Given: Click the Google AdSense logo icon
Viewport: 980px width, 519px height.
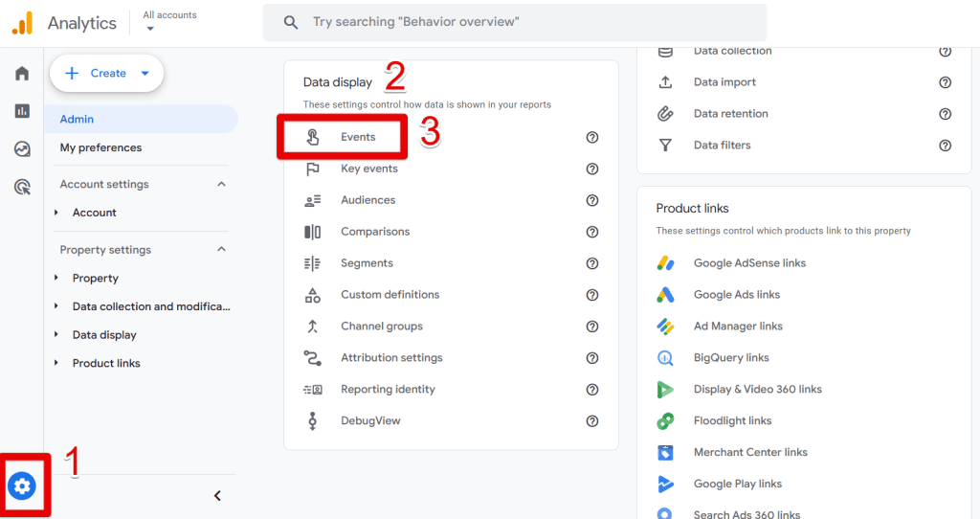Looking at the screenshot, I should tap(666, 263).
